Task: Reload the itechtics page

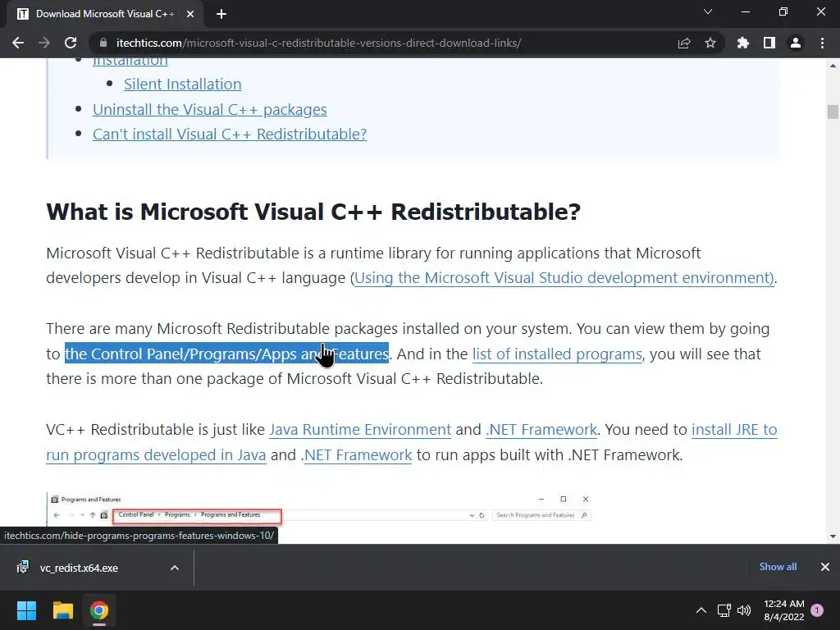Action: pyautogui.click(x=71, y=43)
